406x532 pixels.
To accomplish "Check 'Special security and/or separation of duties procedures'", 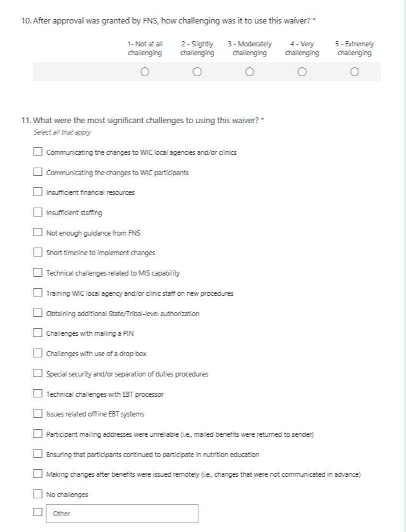I will point(38,374).
